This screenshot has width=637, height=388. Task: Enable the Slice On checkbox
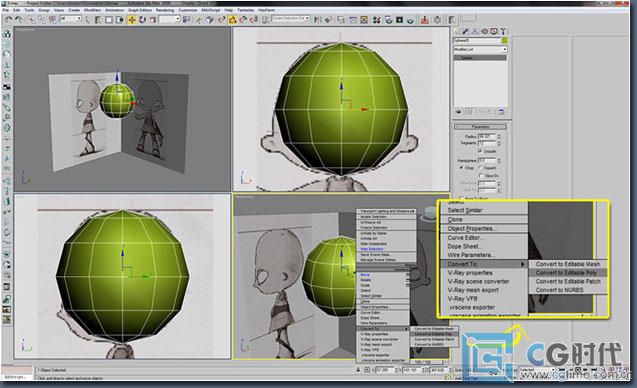(x=481, y=176)
